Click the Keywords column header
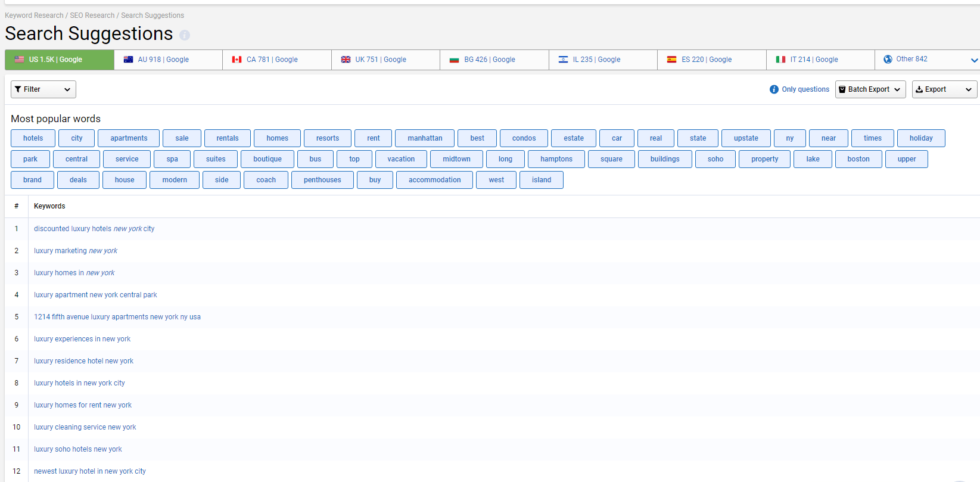This screenshot has width=980, height=482. [x=49, y=206]
